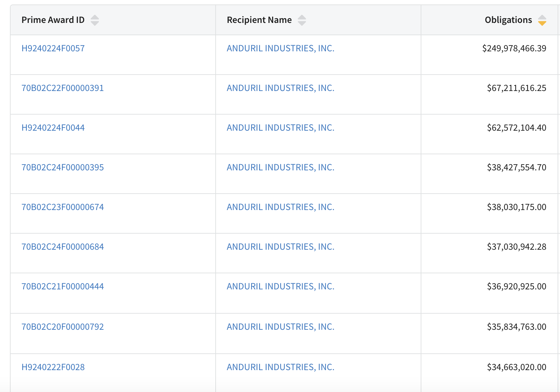The width and height of the screenshot is (560, 392).
Task: Open Anduril recipient link in 70B02C23F00000674 row
Action: 281,207
